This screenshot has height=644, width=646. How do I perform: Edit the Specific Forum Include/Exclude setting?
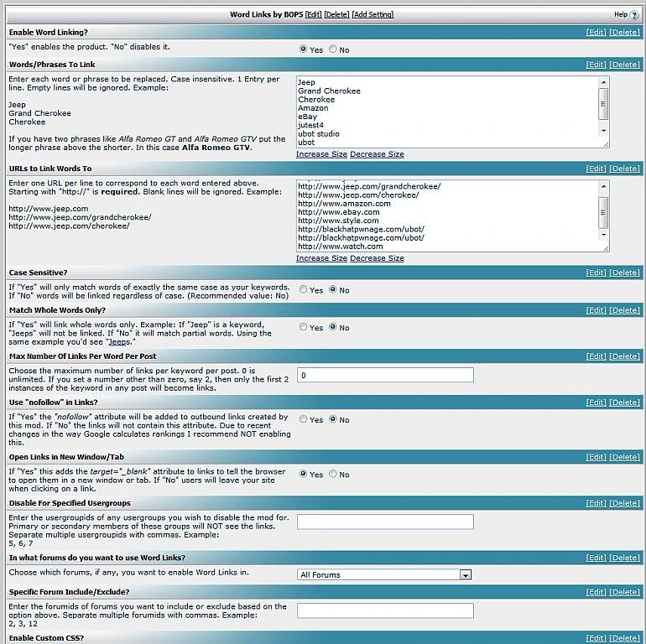(596, 592)
